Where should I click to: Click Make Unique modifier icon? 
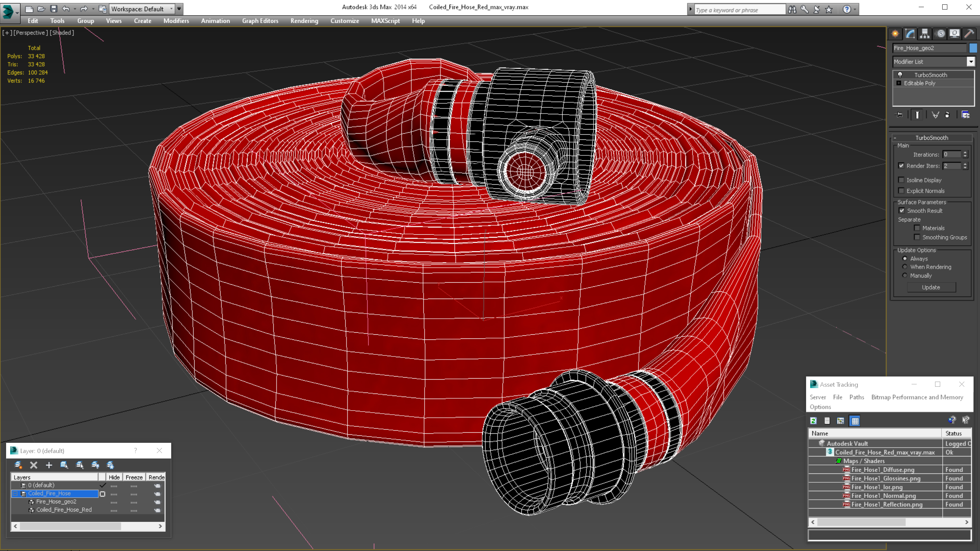[935, 115]
